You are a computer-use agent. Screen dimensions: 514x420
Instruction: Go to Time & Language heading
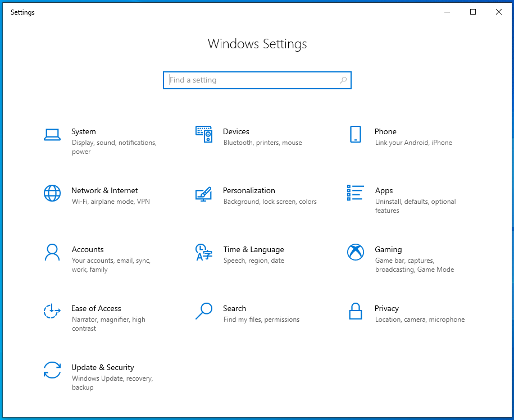pyautogui.click(x=254, y=250)
